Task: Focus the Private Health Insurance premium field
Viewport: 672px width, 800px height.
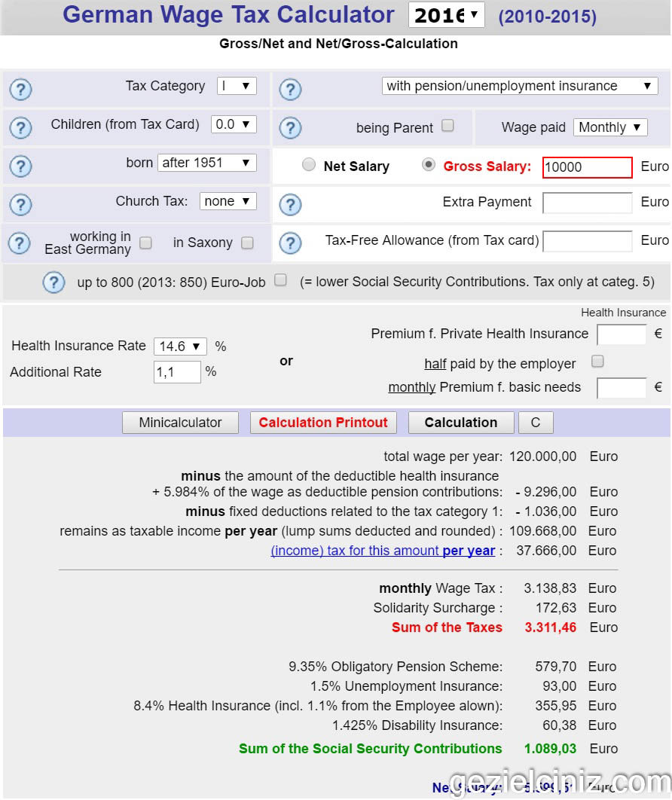Action: coord(622,334)
